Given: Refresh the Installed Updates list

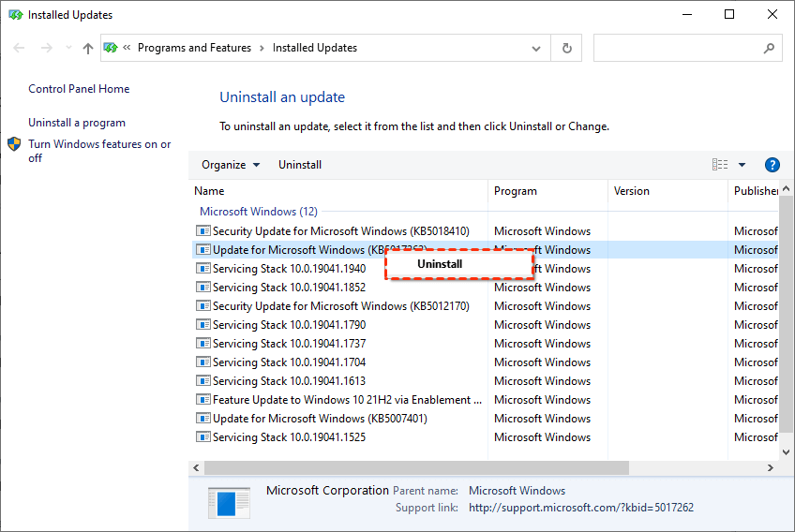Looking at the screenshot, I should click(x=567, y=48).
